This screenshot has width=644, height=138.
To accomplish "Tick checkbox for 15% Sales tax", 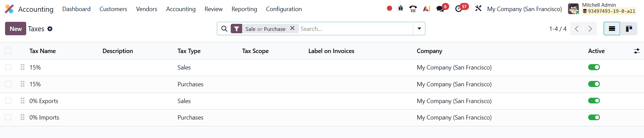I will pyautogui.click(x=8, y=67).
